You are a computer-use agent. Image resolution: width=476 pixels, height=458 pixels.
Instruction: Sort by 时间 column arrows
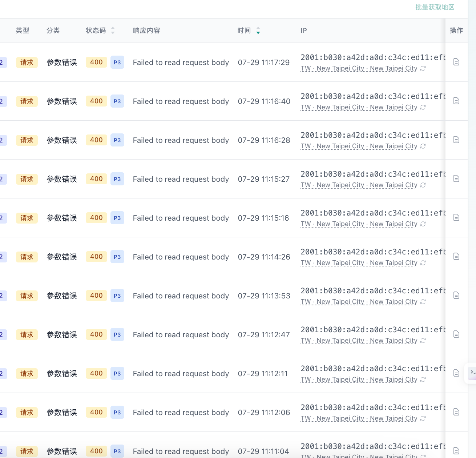click(x=258, y=31)
